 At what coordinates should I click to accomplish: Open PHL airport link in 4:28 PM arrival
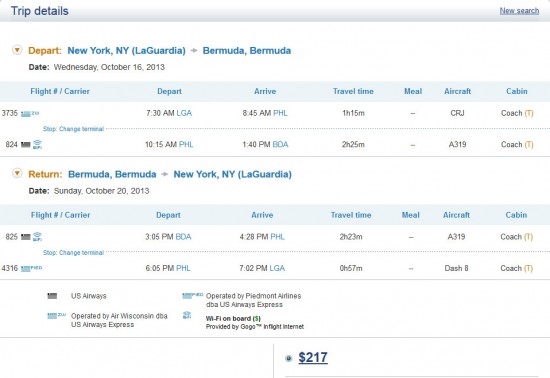(x=277, y=237)
